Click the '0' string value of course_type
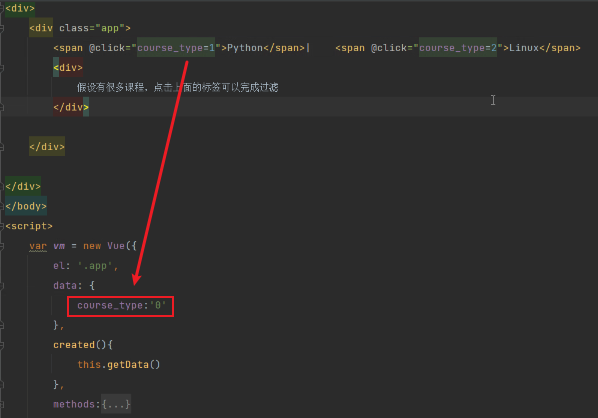Viewport: 598px width, 418px height. (158, 305)
